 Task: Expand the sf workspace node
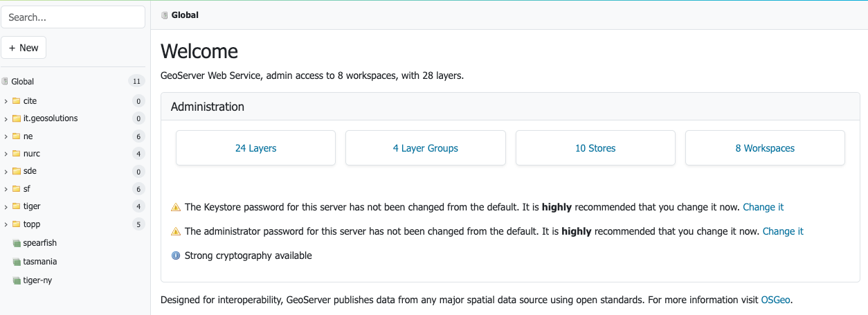6,189
